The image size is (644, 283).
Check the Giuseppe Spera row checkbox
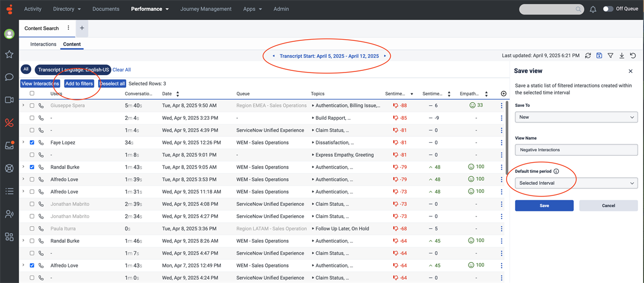tap(32, 106)
